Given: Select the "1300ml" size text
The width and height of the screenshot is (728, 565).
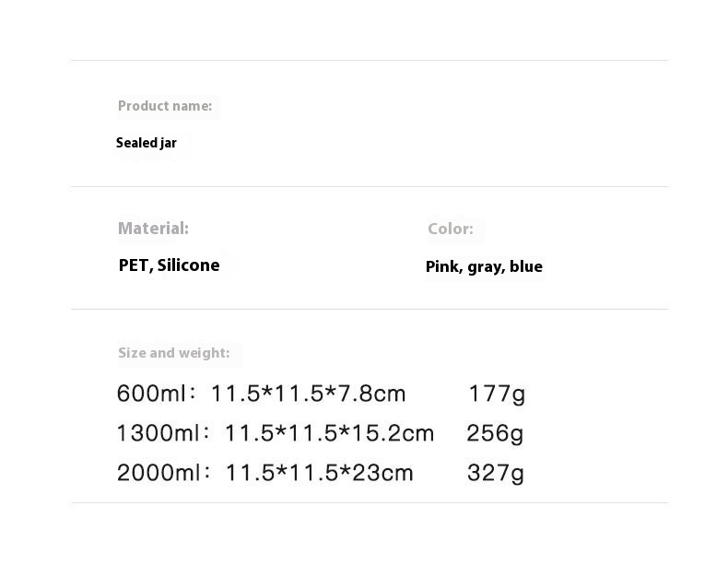Looking at the screenshot, I should [158, 433].
